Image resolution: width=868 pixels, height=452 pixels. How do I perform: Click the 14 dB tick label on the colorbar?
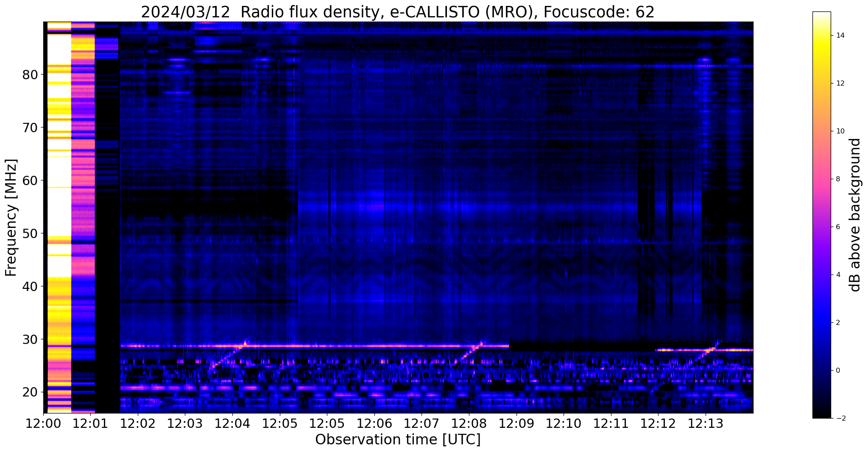click(x=840, y=36)
